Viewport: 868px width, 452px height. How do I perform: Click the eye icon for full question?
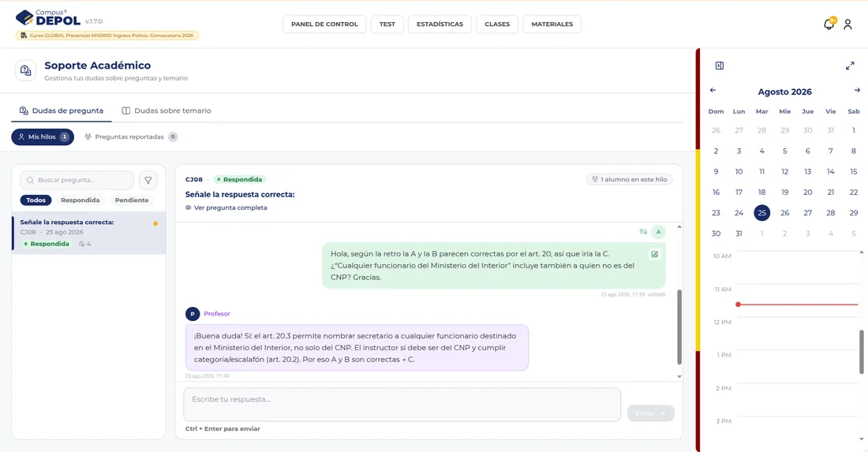point(189,207)
